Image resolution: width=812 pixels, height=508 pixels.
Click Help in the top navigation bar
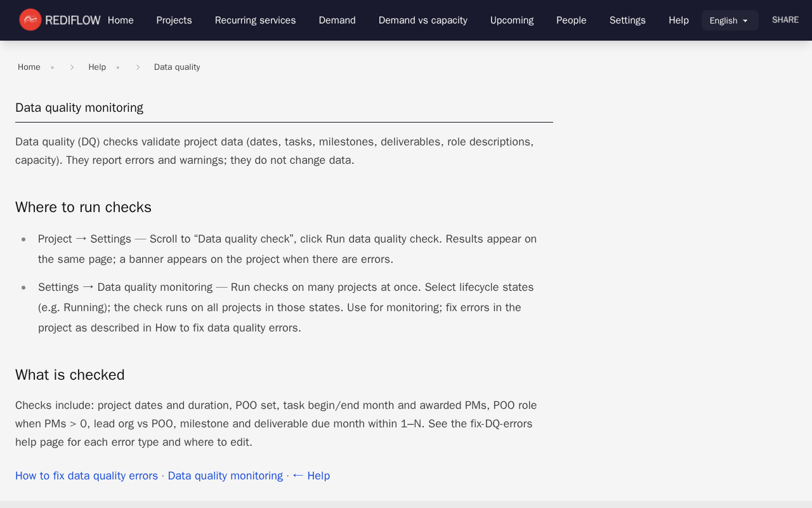(x=678, y=20)
